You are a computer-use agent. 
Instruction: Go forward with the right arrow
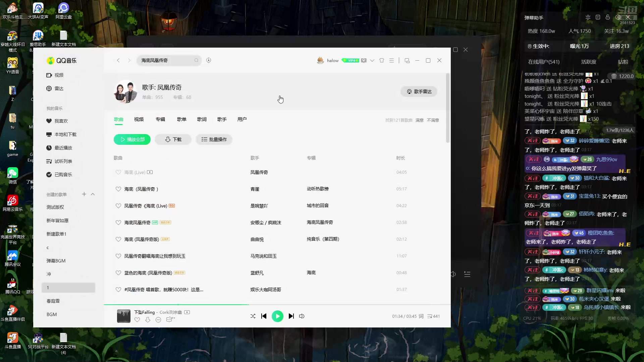[129, 60]
